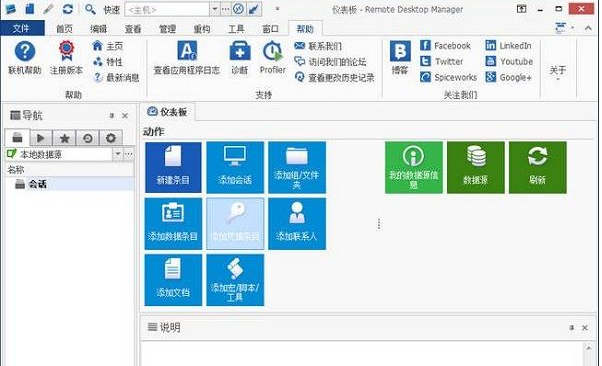Viewport: 602px width, 366px height.
Task: Click the 新建条目 new entry tile
Action: pyautogui.click(x=173, y=167)
